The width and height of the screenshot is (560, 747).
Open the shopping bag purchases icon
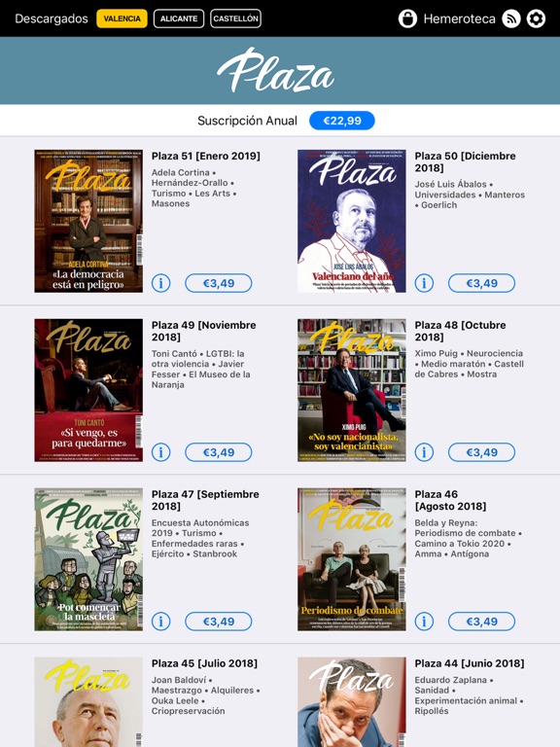[407, 18]
